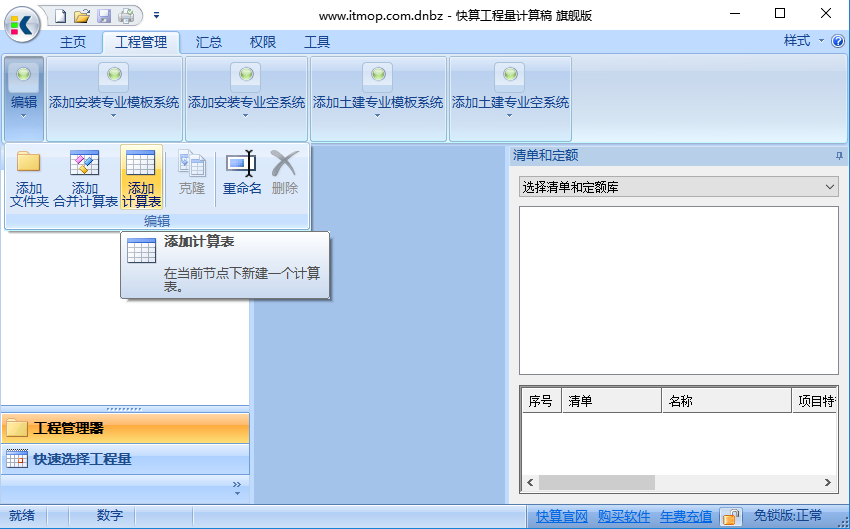Open 添加安装专业模板系统 menu

tap(114, 99)
